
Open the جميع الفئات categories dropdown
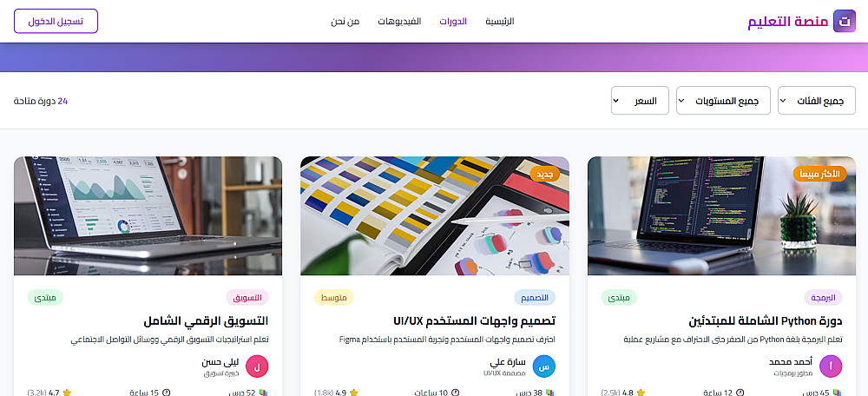click(x=817, y=101)
